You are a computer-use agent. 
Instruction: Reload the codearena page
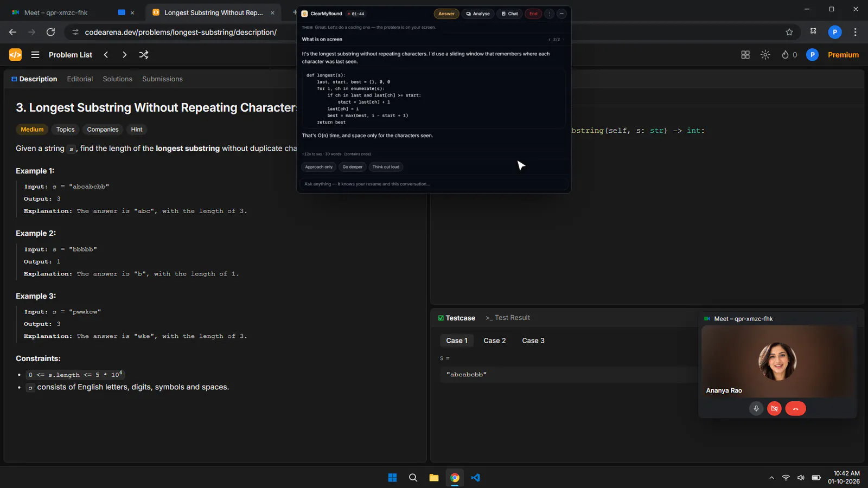coord(50,32)
